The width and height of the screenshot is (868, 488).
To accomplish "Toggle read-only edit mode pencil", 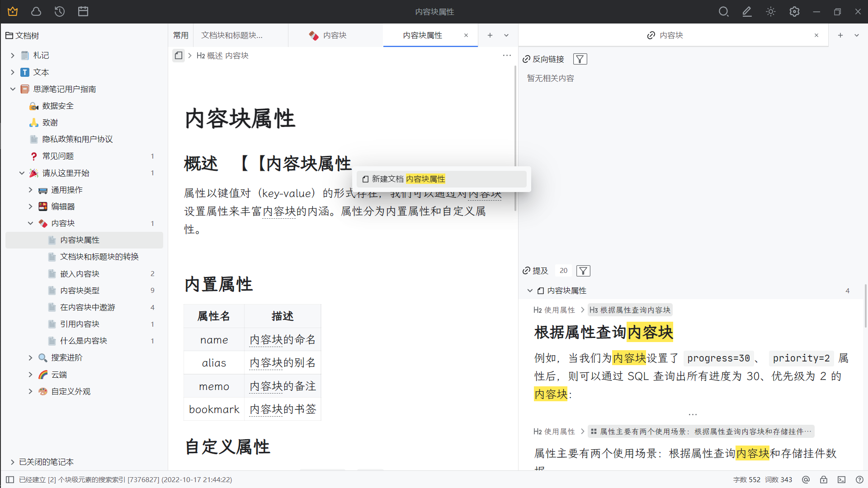I will tap(747, 12).
